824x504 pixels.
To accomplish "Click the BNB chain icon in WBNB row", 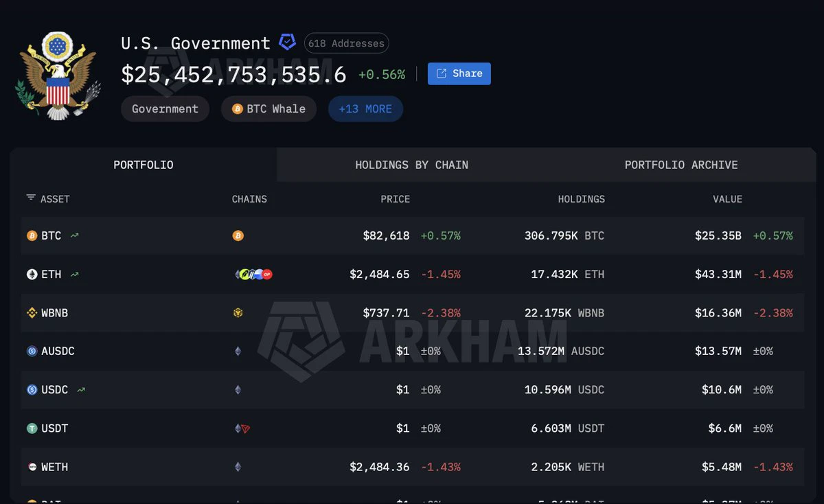I will [x=238, y=312].
